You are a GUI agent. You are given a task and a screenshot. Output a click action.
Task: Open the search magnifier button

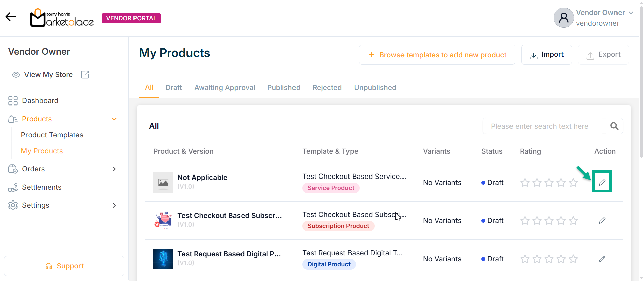(614, 126)
